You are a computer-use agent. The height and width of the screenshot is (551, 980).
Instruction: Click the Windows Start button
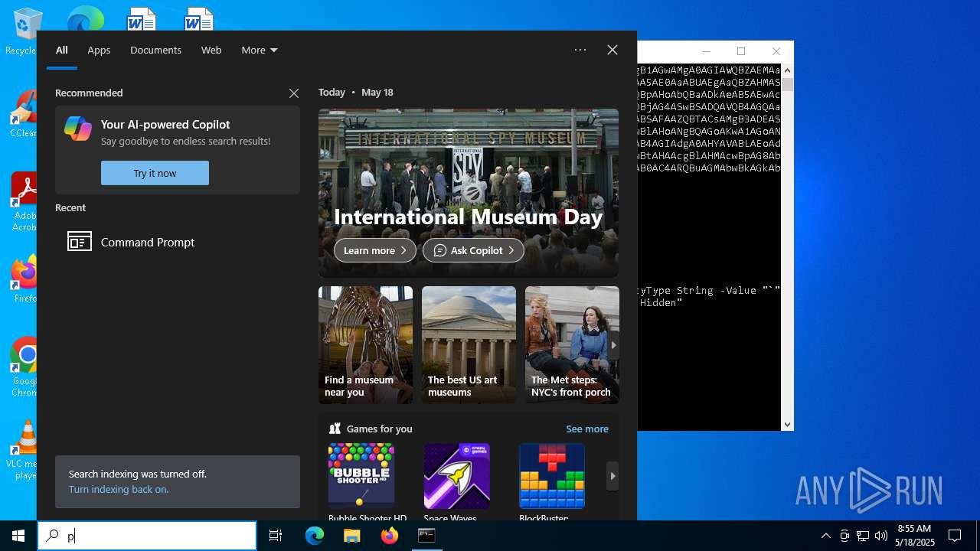click(x=18, y=536)
